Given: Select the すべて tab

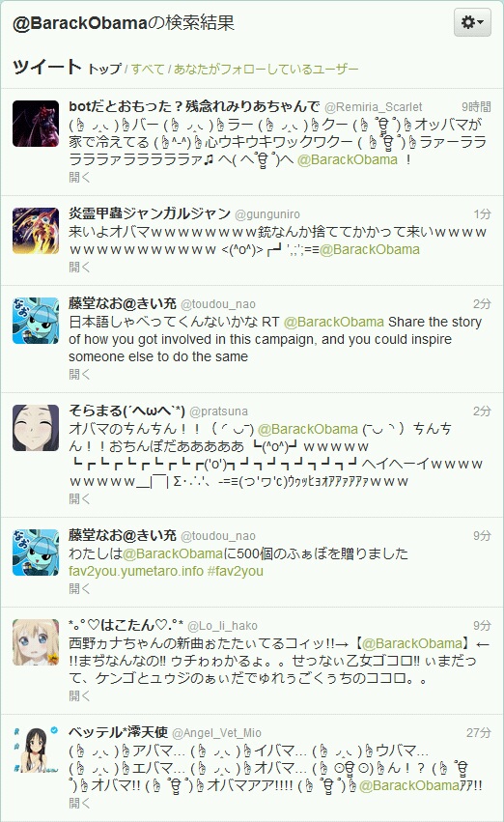Looking at the screenshot, I should point(147,69).
